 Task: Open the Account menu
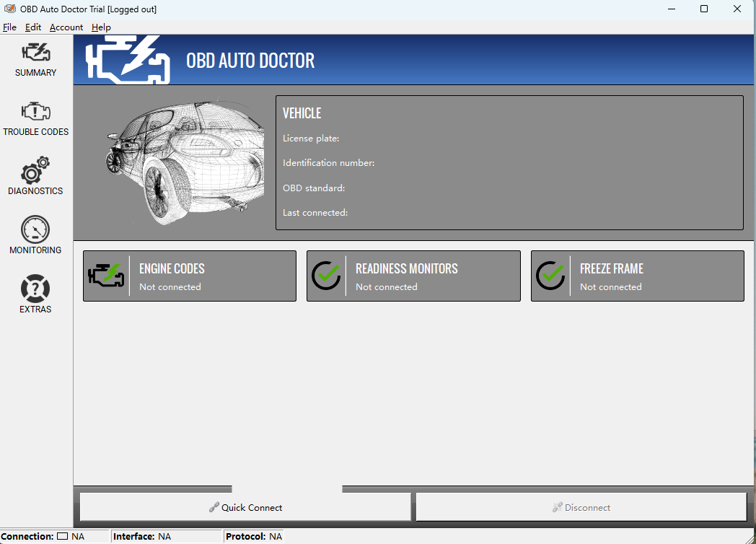[x=66, y=27]
